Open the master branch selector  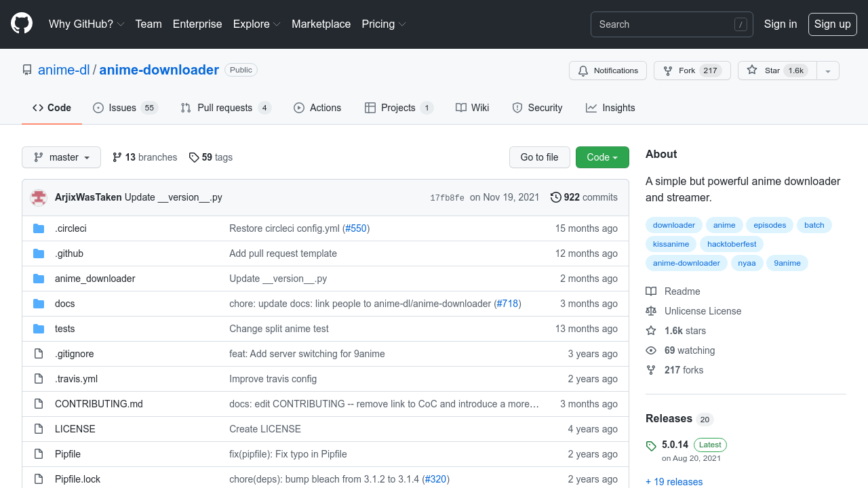coord(61,157)
